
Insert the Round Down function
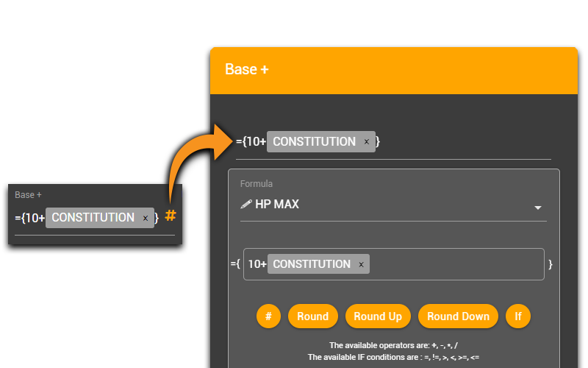[458, 316]
